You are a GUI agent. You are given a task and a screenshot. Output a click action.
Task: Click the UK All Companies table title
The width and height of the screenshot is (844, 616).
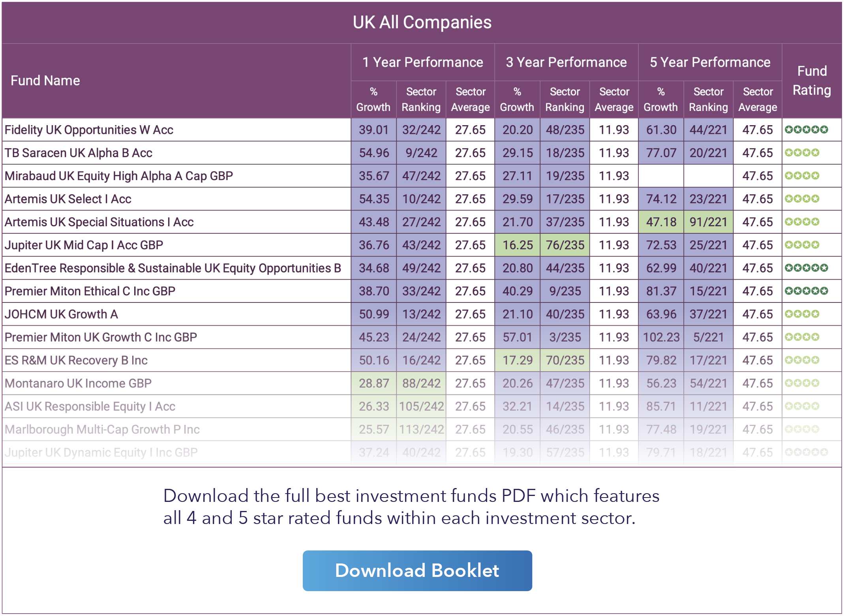422,23
